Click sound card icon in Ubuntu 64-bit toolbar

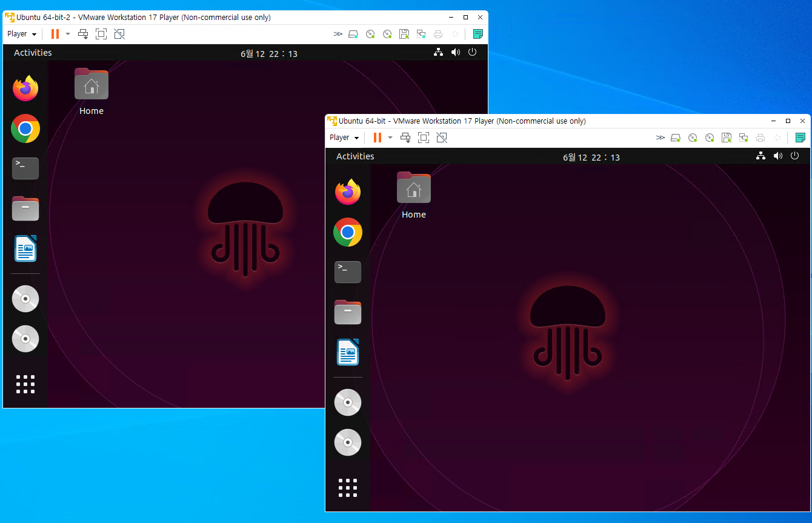click(x=777, y=138)
